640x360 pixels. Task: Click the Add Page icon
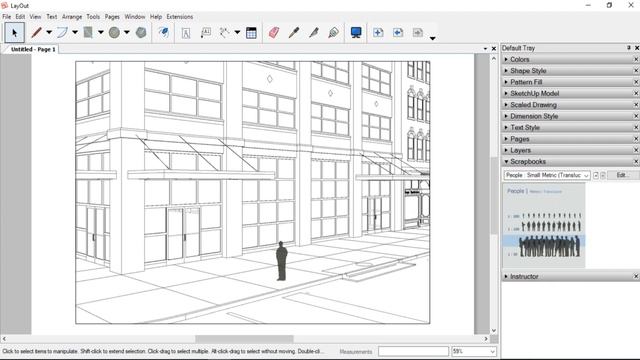[x=378, y=33]
